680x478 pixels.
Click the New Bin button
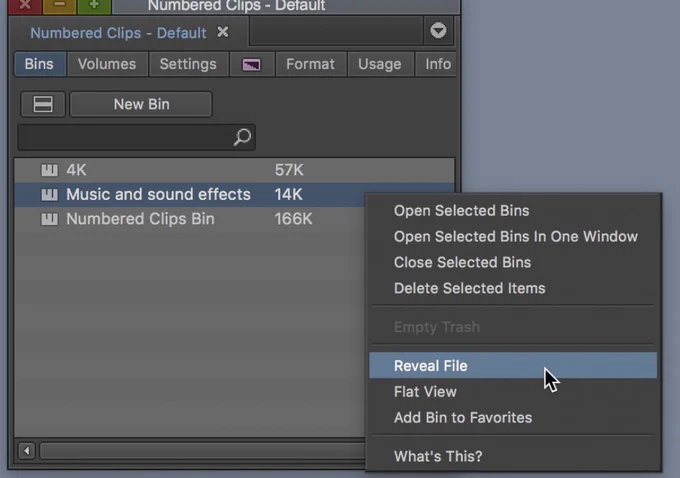141,104
